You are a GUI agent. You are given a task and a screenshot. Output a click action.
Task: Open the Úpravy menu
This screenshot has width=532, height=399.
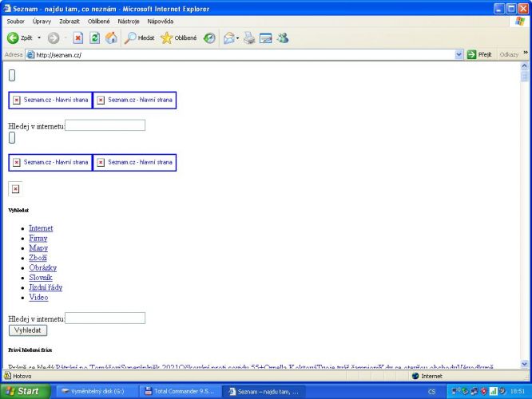click(x=42, y=21)
